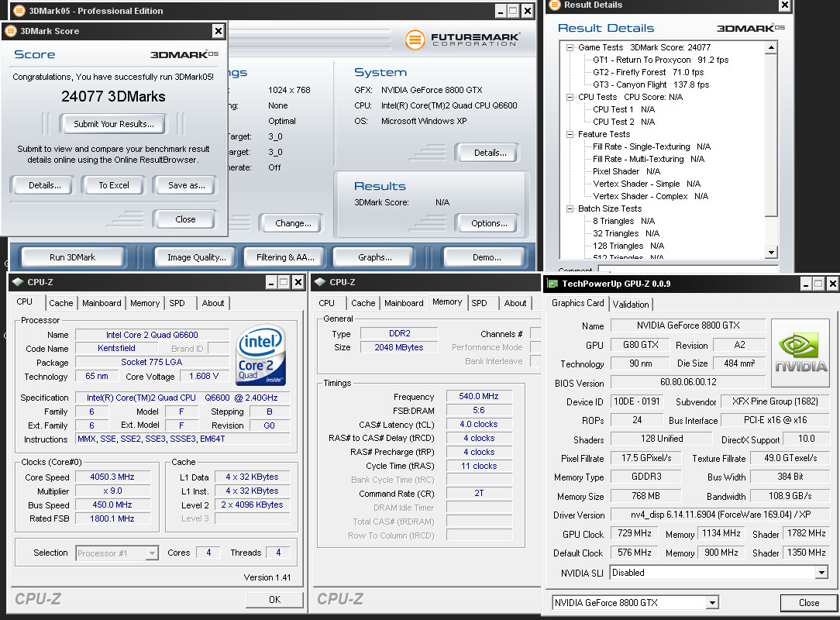Screen dimensions: 840x620
Task: Select GT1 - Return To Proxycon result row
Action: coord(660,60)
